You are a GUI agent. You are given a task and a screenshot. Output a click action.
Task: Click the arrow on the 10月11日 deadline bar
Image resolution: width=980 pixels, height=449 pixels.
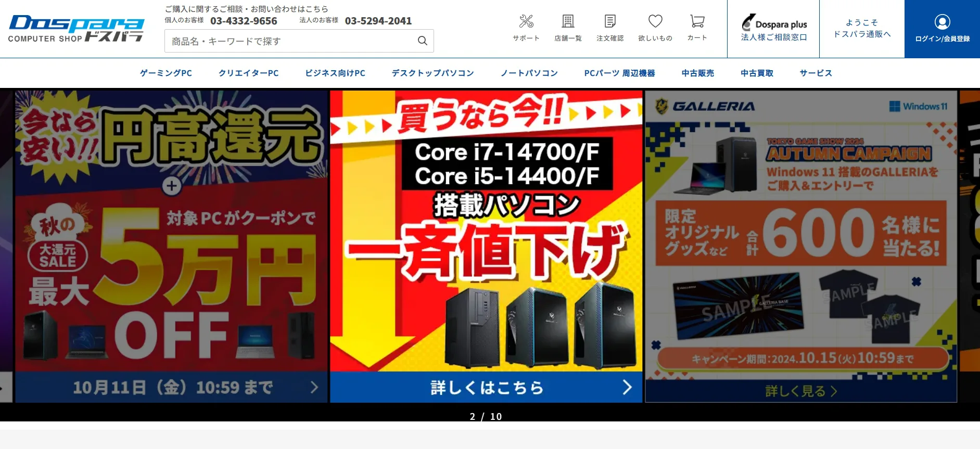tap(314, 387)
